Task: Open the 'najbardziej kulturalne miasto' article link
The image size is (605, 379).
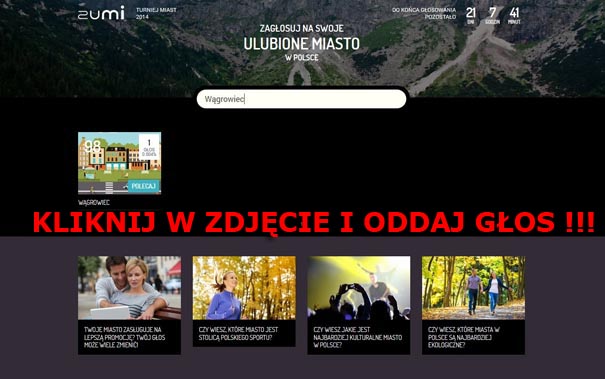Action: coord(358,337)
